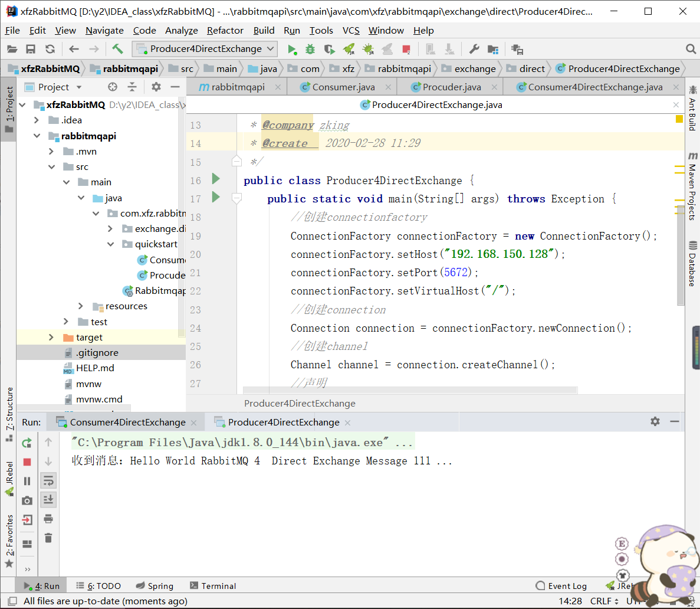
Task: Expand the .idea folder
Action: (x=37, y=120)
